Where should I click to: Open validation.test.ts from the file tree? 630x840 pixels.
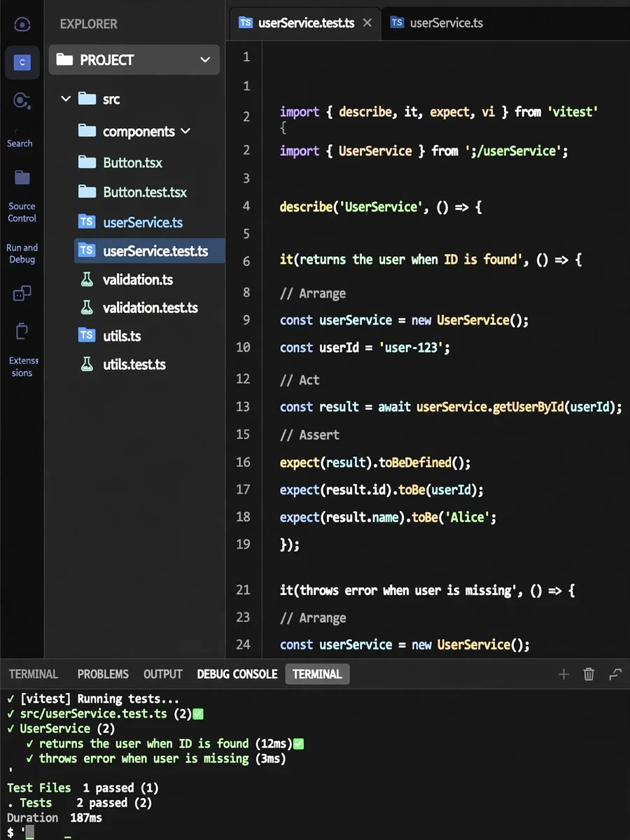click(139, 307)
